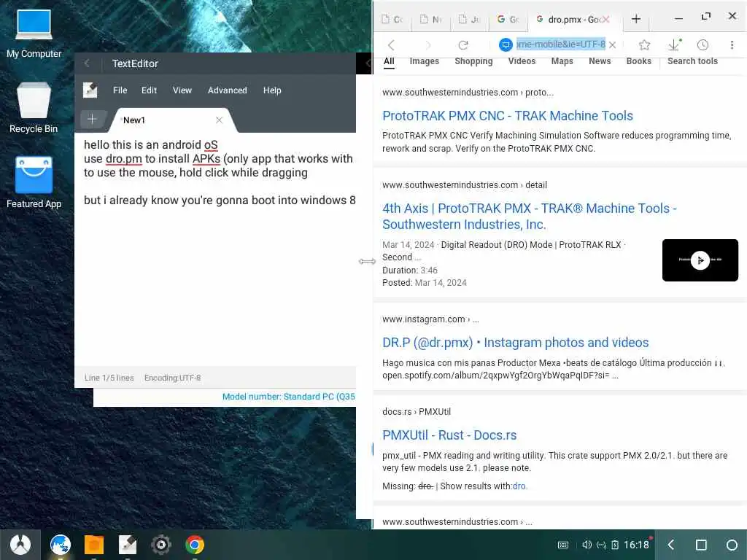The image size is (747, 560).
Task: Select the Maps search filter
Action: [562, 61]
